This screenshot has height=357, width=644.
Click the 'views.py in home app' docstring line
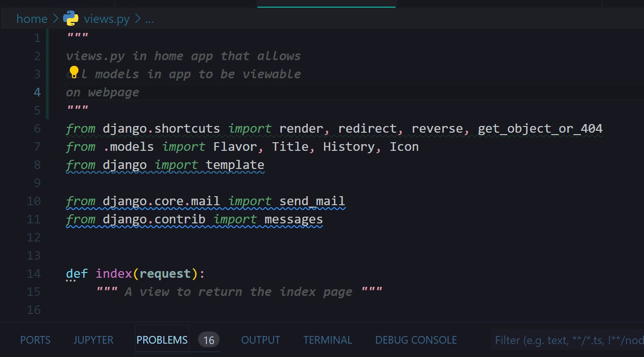183,56
